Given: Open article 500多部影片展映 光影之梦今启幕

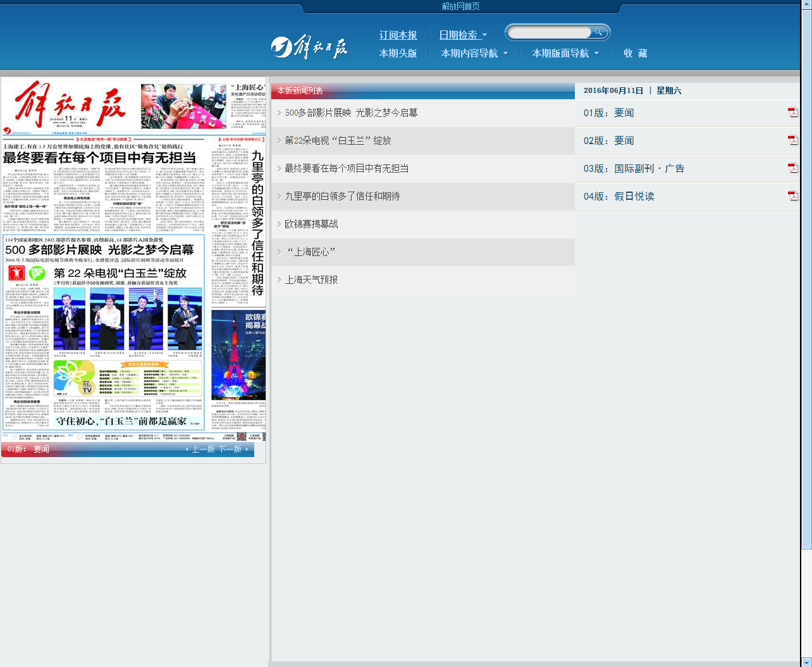Looking at the screenshot, I should point(351,113).
